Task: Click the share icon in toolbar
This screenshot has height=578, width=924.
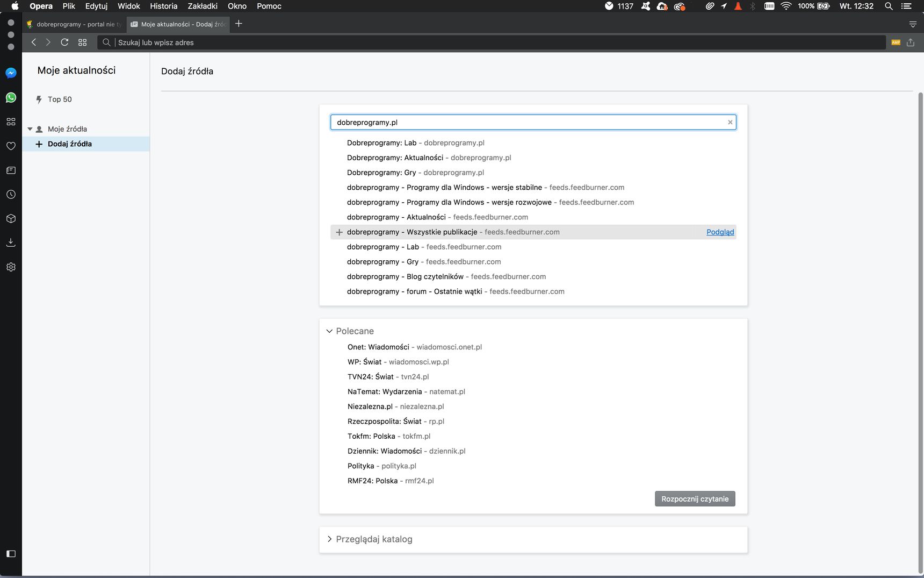Action: [x=911, y=42]
